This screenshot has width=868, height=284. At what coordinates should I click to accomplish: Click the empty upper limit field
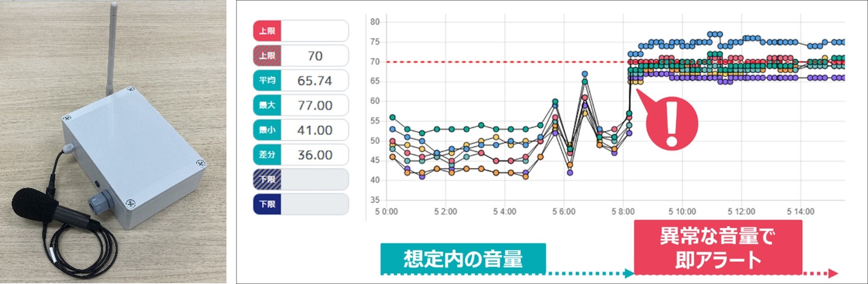pos(314,31)
